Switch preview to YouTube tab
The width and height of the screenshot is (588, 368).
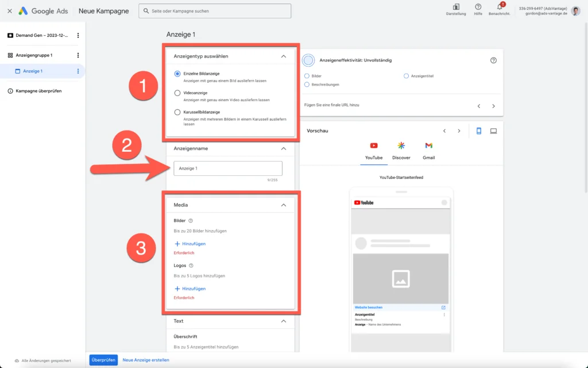click(x=374, y=151)
